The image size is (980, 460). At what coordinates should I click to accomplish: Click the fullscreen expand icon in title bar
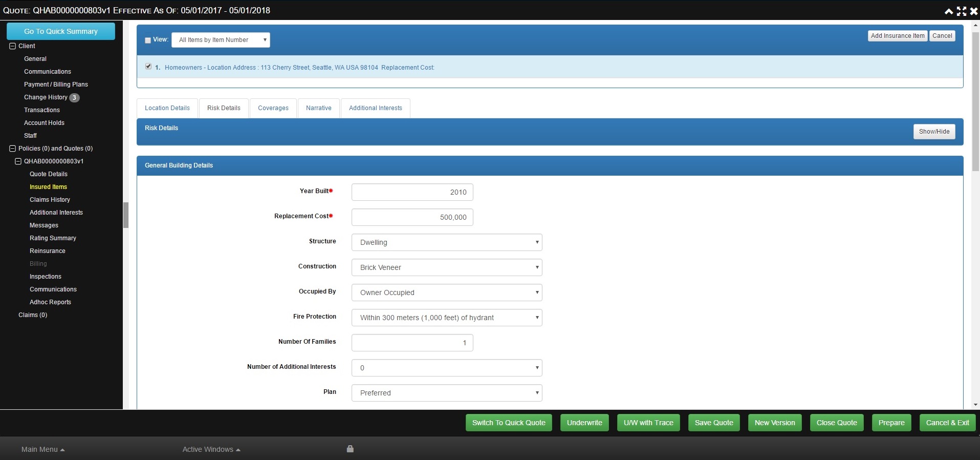click(x=962, y=11)
